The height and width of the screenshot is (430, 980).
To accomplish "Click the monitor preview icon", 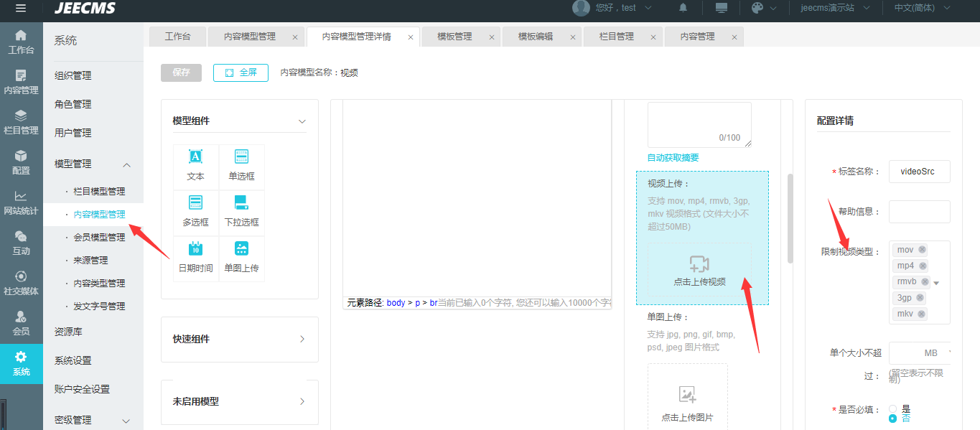I will [x=722, y=8].
